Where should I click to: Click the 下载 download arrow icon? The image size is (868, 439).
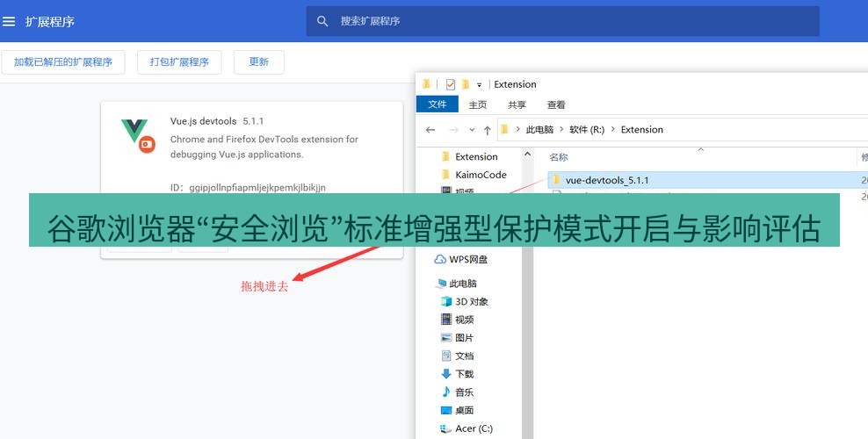(x=446, y=374)
